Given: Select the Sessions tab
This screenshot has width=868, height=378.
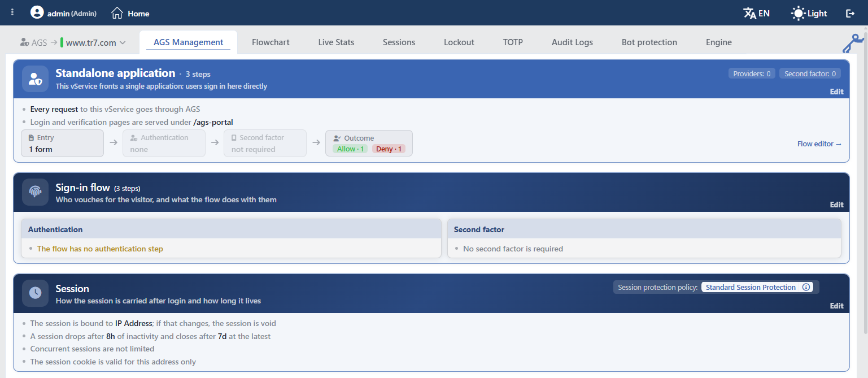Looking at the screenshot, I should 399,42.
